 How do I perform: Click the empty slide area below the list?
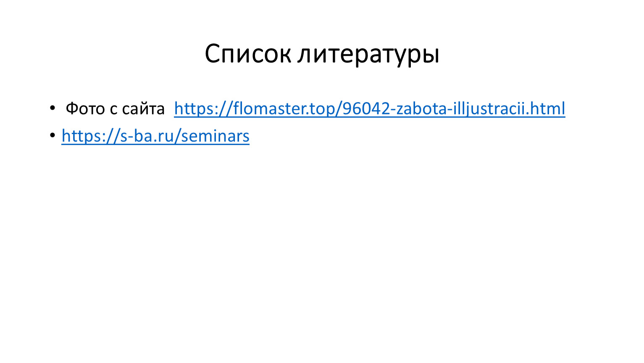[x=322, y=252]
